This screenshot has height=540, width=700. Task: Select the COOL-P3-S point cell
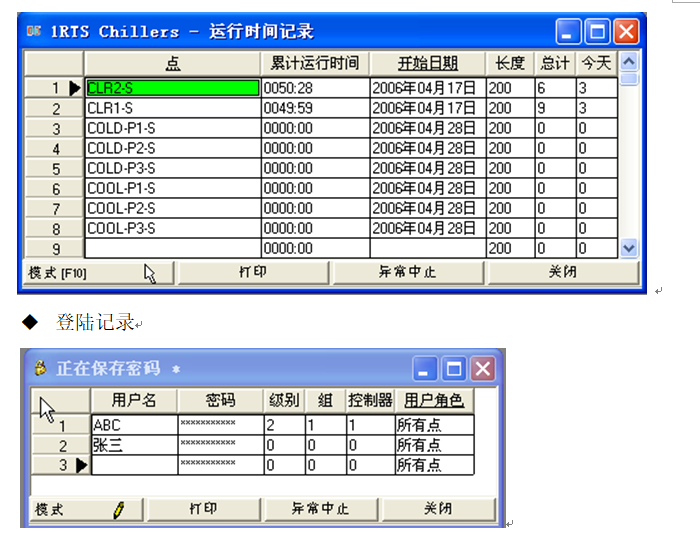[x=173, y=228]
